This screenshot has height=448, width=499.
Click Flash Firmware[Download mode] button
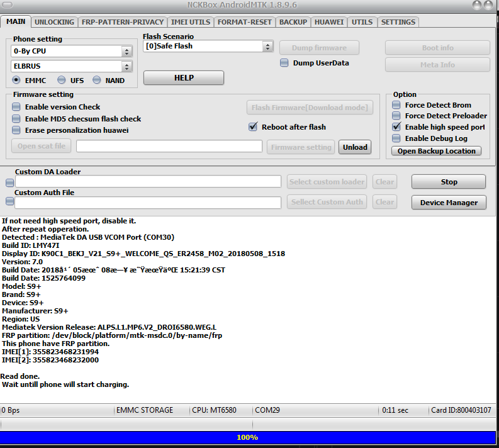[310, 108]
